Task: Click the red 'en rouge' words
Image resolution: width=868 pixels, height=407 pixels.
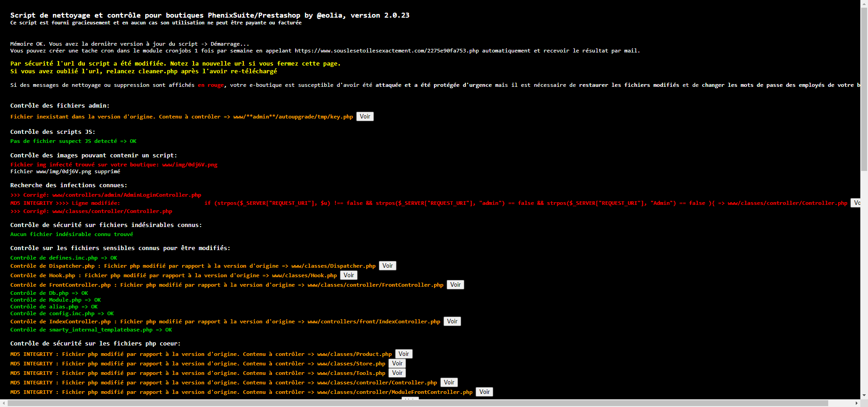Action: click(211, 85)
